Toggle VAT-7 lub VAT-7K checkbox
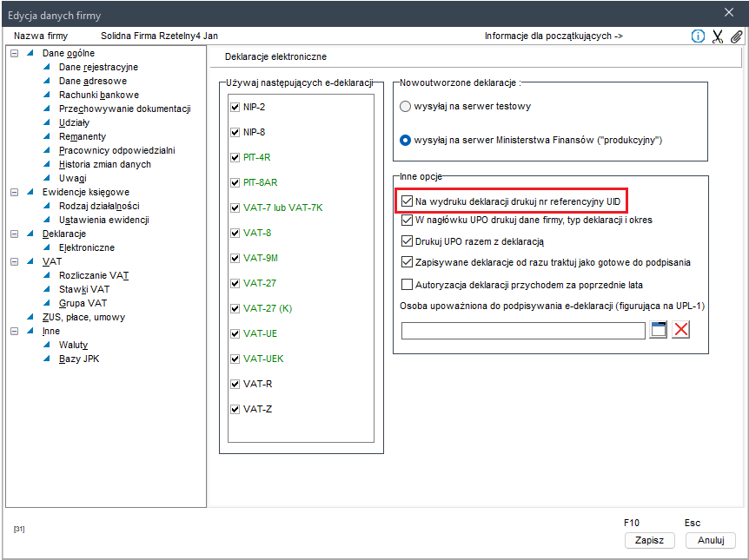 pyautogui.click(x=235, y=208)
